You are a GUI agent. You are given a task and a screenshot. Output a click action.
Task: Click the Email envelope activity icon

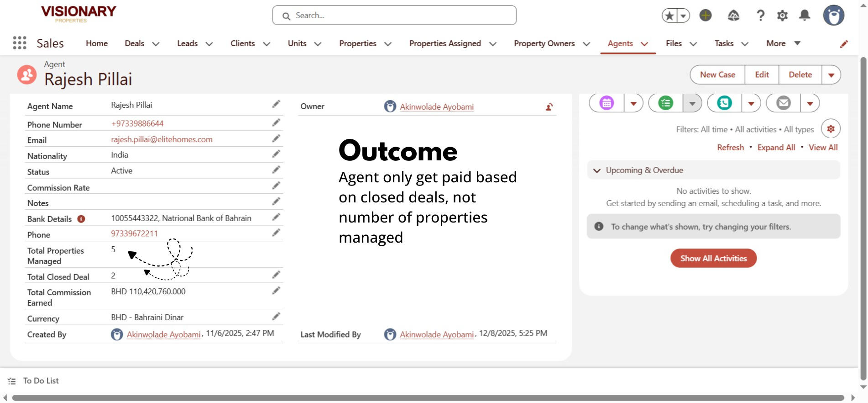784,103
